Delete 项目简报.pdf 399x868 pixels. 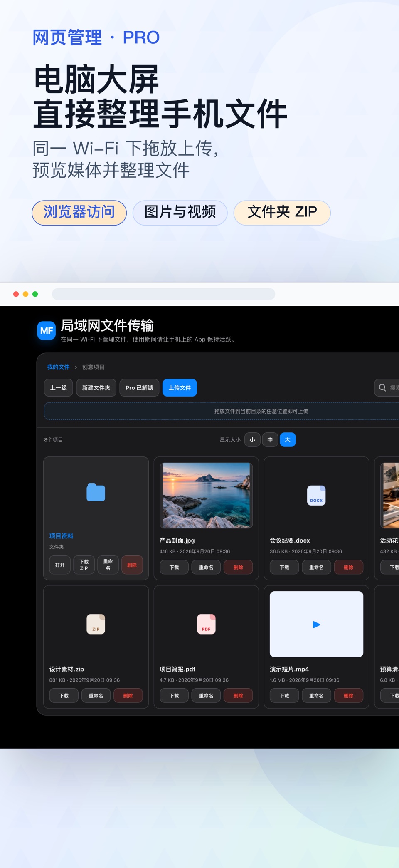point(238,696)
